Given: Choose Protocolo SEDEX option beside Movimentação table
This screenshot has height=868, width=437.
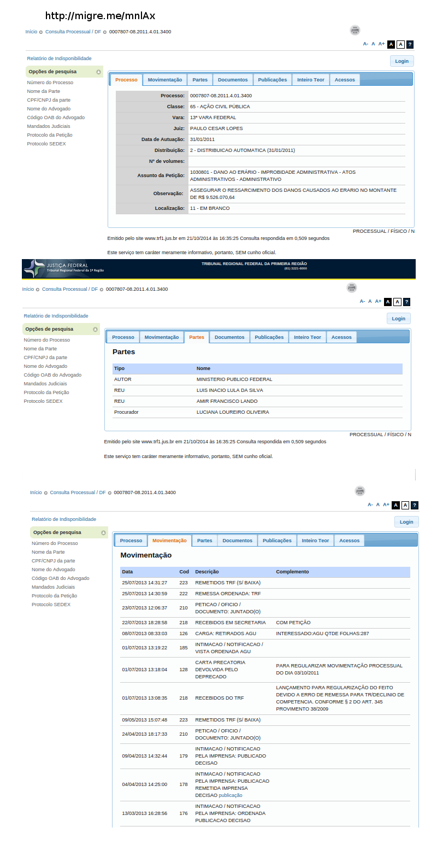Looking at the screenshot, I should [51, 605].
